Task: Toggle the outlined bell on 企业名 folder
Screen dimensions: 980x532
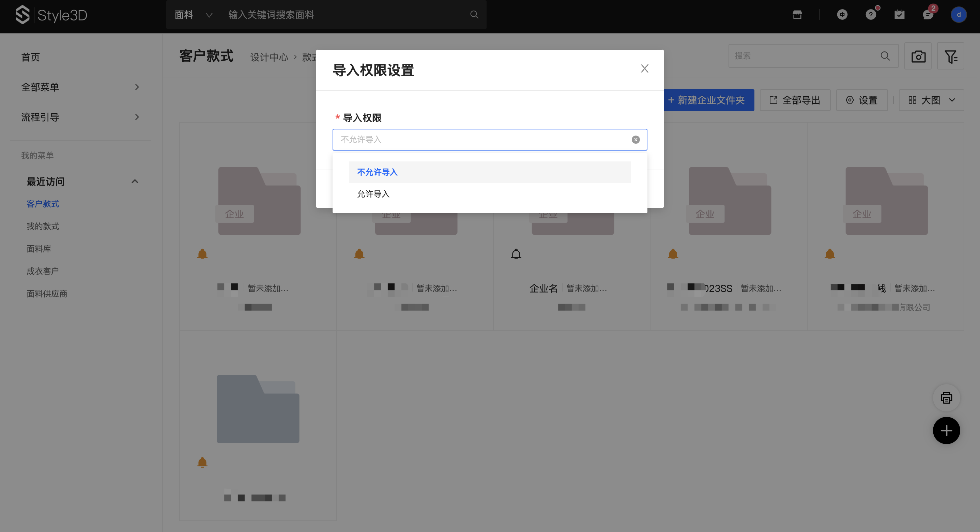Action: point(516,254)
